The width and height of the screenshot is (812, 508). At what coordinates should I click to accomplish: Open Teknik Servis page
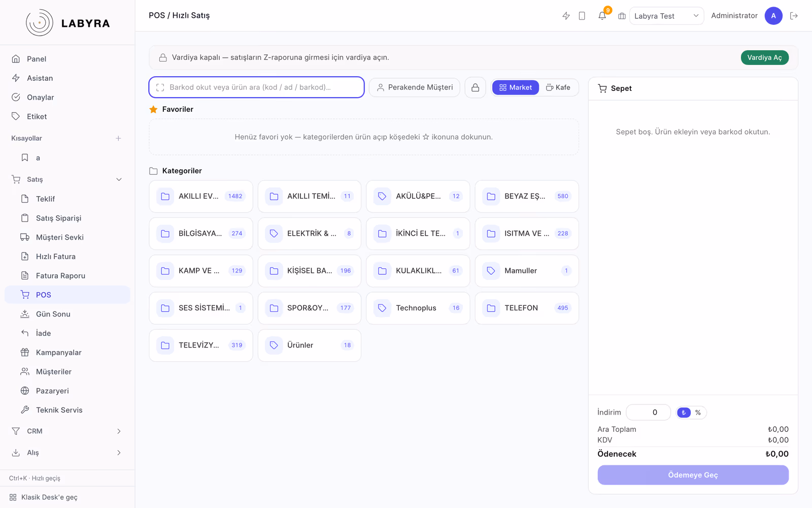[x=67, y=410]
